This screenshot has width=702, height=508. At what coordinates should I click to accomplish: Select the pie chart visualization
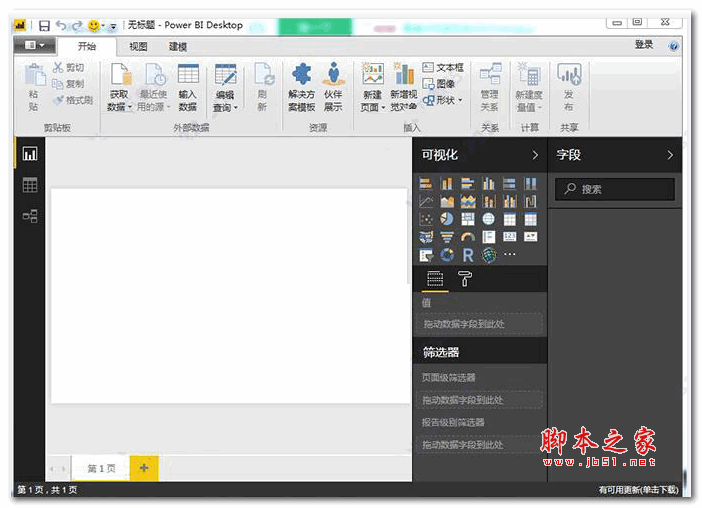pos(447,219)
